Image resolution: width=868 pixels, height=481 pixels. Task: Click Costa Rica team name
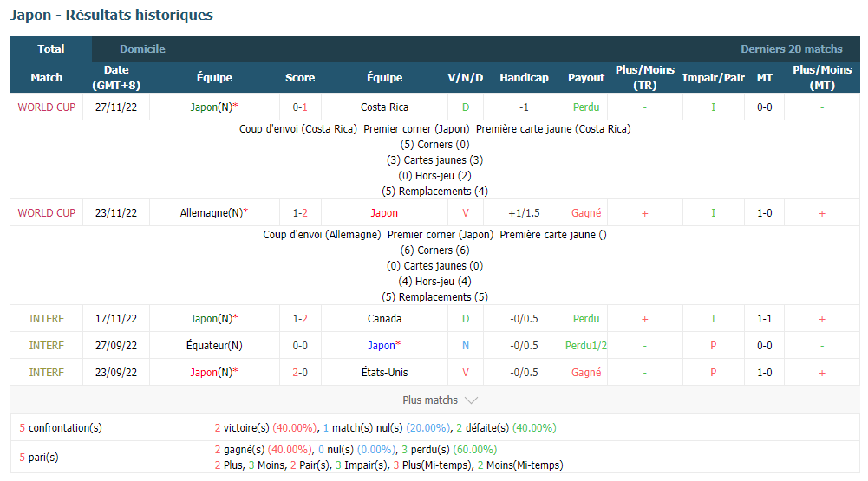tap(384, 107)
